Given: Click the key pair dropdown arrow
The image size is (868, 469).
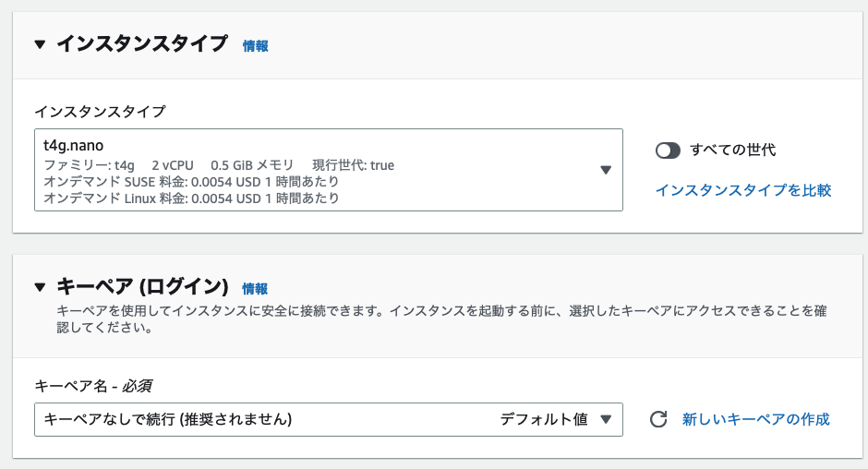Looking at the screenshot, I should pos(606,419).
